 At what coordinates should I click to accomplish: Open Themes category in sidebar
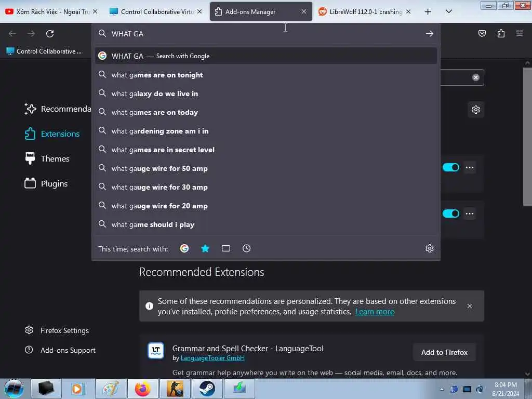tap(47, 158)
